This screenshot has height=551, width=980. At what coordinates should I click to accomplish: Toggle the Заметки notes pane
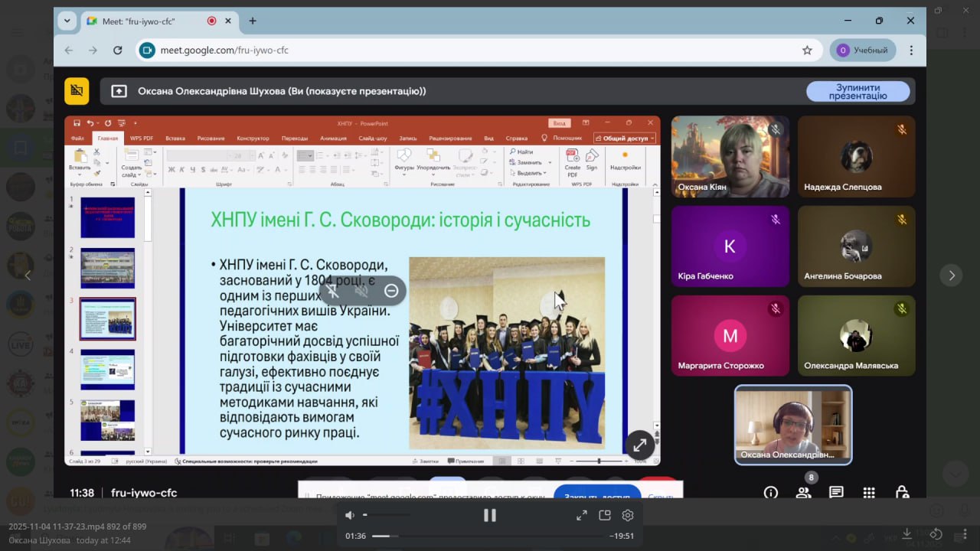pyautogui.click(x=426, y=461)
